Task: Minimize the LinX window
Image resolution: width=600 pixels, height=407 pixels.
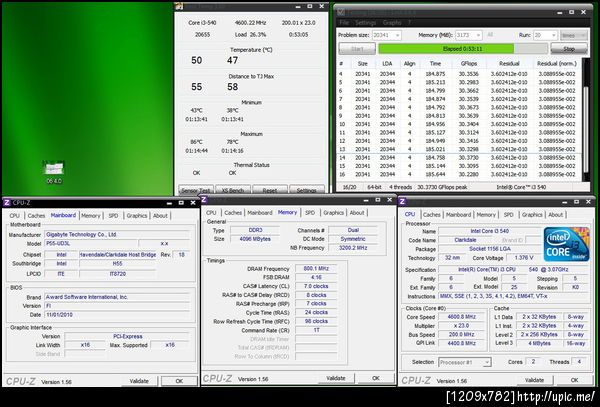Action: [x=560, y=13]
